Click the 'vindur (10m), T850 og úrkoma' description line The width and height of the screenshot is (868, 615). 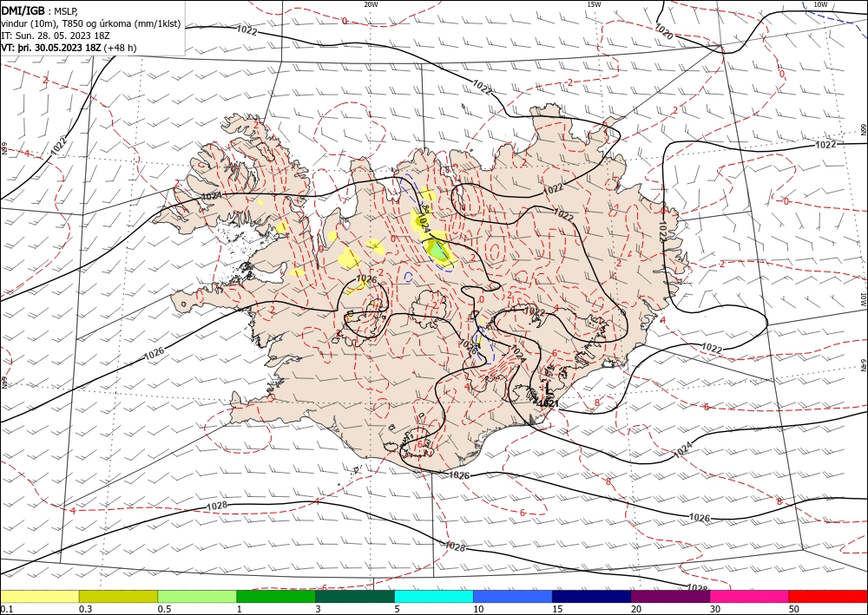91,23
